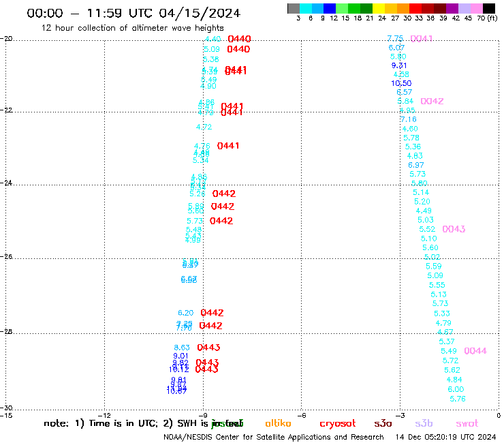This screenshot has width=504, height=443.
Task: Click the '(ft)' unit label in legend
Action: (x=492, y=18)
